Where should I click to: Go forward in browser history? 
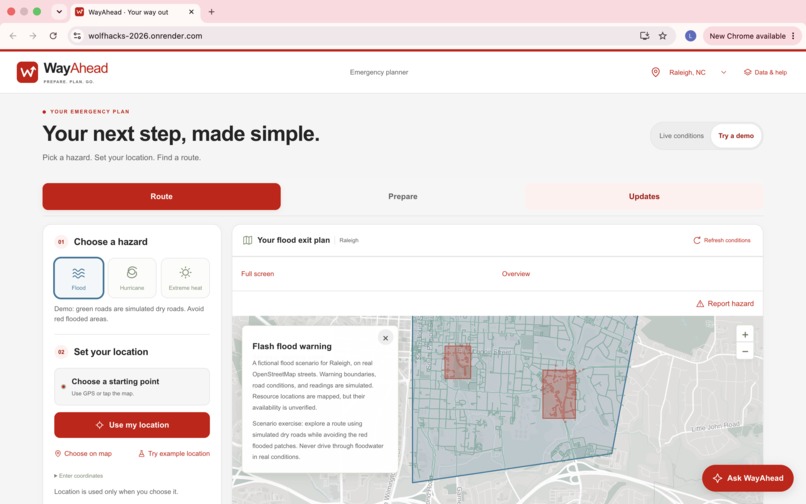(33, 36)
